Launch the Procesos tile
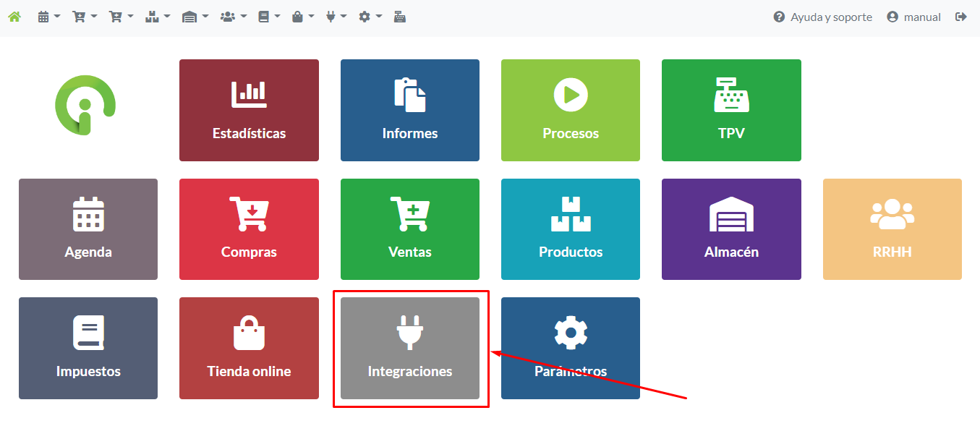Screen dimensions: 980x426 [x=570, y=110]
